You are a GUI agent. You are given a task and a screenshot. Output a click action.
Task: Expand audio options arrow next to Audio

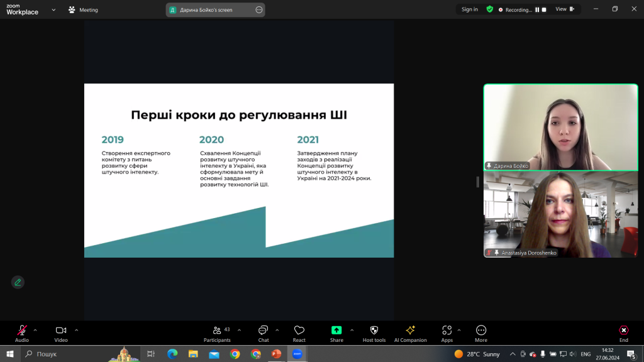(35, 330)
